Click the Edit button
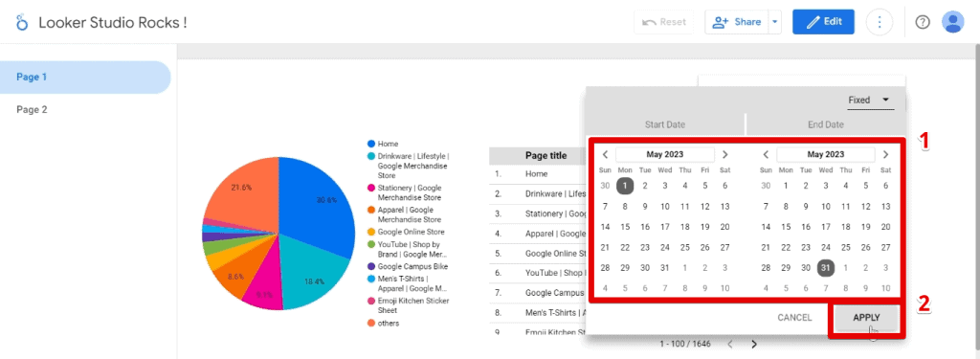Image resolution: width=980 pixels, height=359 pixels. point(824,22)
